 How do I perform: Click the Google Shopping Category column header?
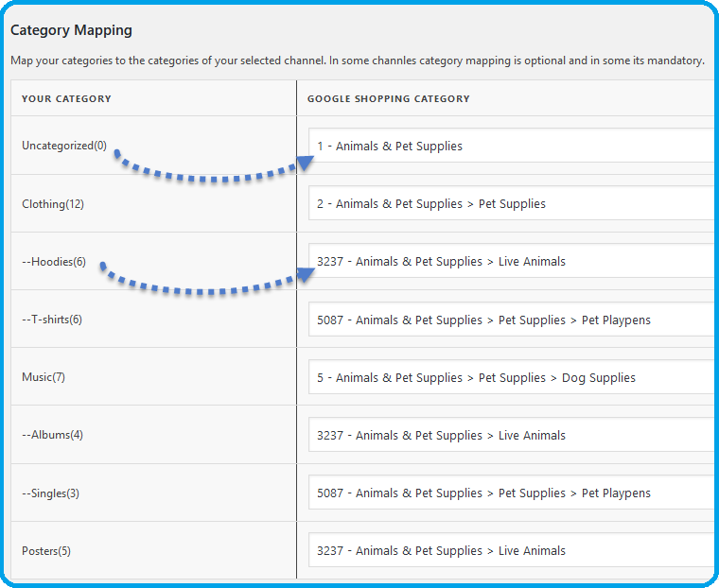[388, 98]
